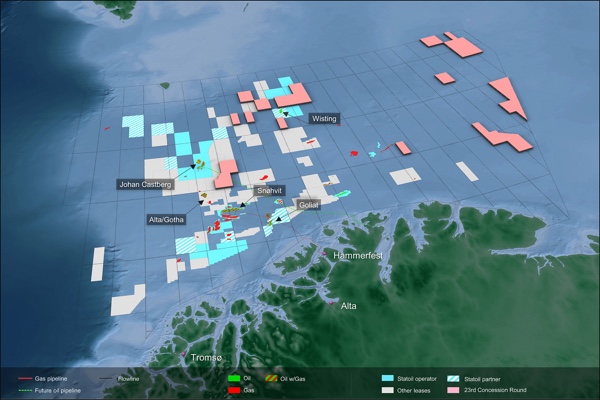The width and height of the screenshot is (600, 400).
Task: Click the white Other leases legend swatch
Action: [388, 390]
